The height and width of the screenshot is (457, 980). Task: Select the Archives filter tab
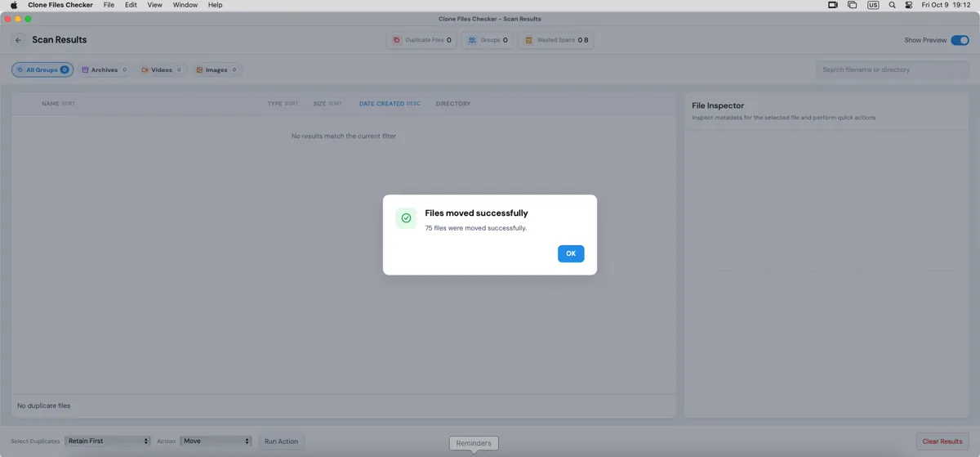[105, 70]
